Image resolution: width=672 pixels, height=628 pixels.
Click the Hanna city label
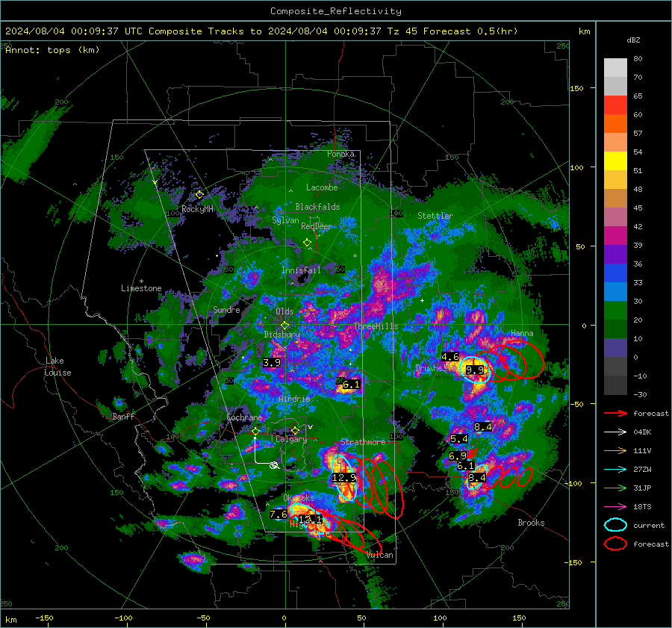point(522,333)
